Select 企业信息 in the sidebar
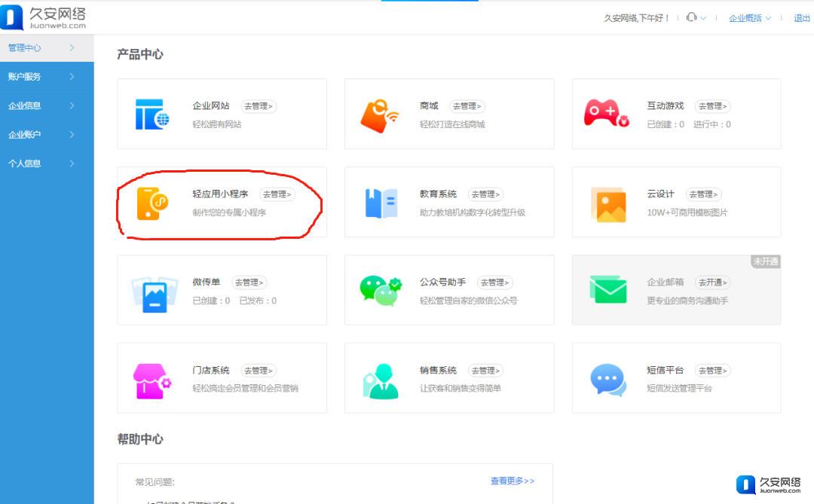 coord(47,106)
